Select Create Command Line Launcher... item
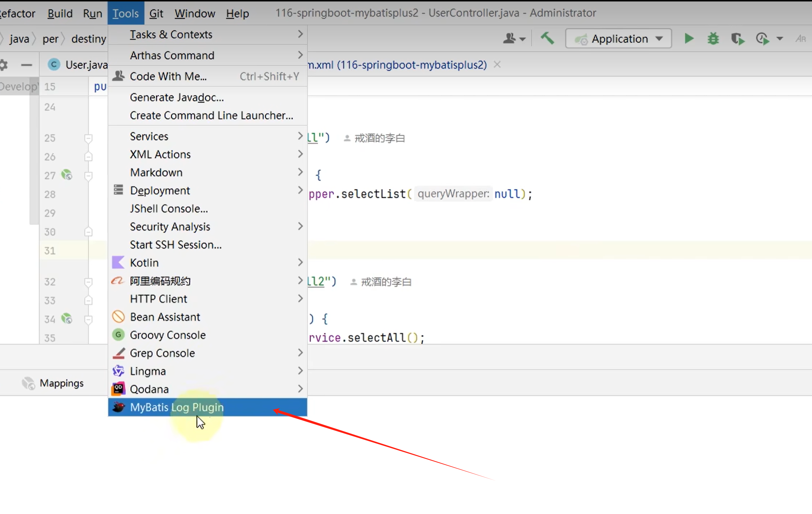The image size is (812, 514). (208, 115)
